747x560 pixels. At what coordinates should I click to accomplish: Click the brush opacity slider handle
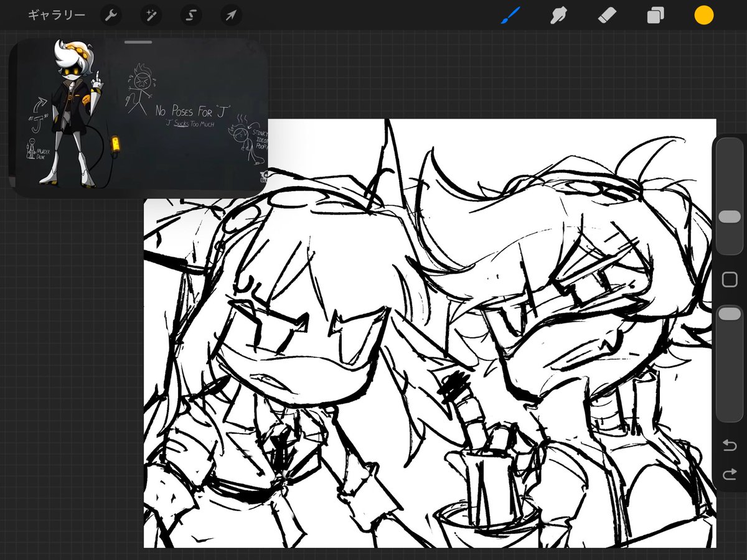click(x=730, y=315)
